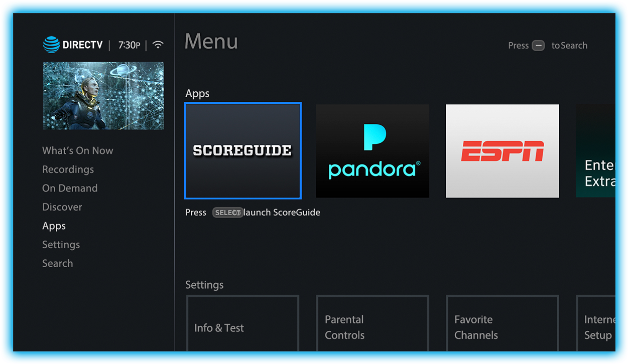
Task: Open On Demand in the sidebar
Action: click(70, 188)
